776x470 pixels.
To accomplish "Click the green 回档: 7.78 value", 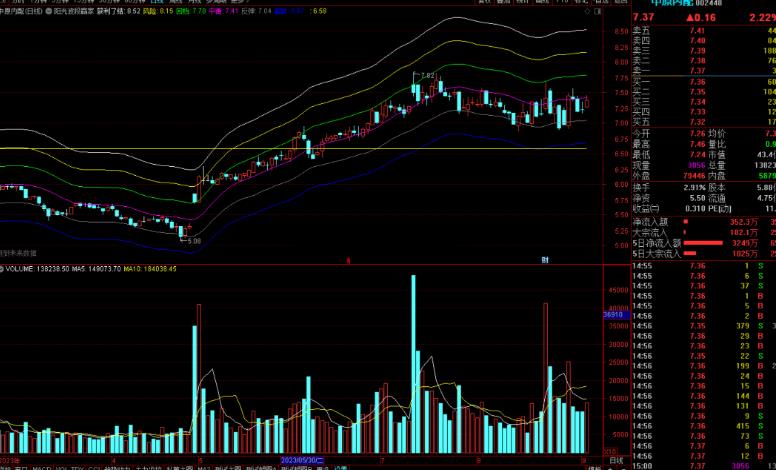I will coord(191,11).
